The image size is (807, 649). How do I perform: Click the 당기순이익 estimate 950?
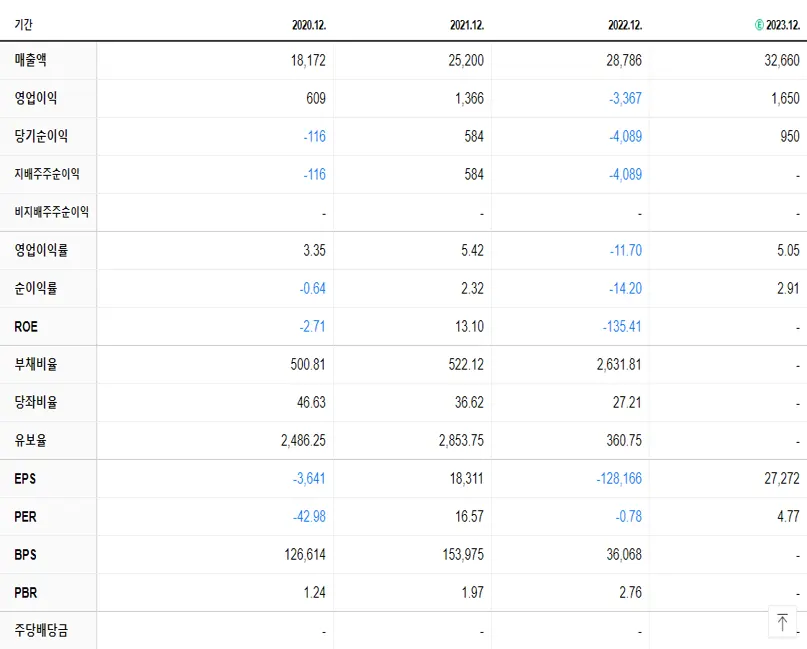(790, 136)
